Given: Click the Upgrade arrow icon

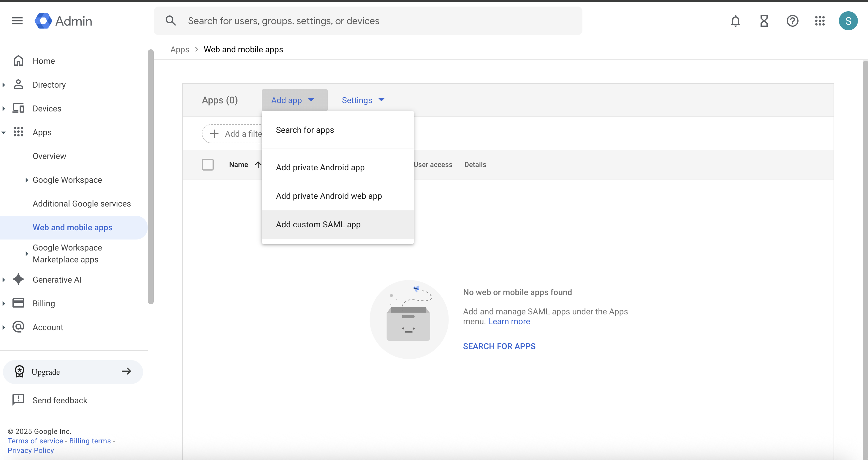Looking at the screenshot, I should coord(126,371).
